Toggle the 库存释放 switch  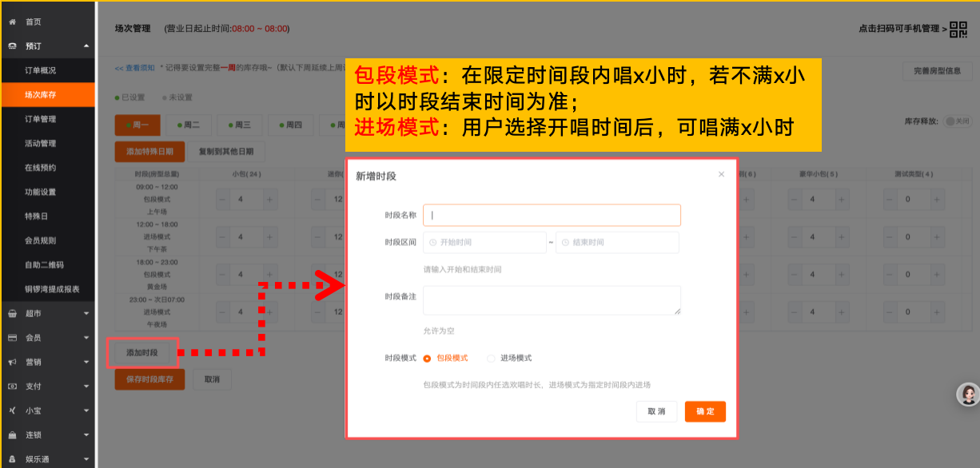[x=958, y=121]
